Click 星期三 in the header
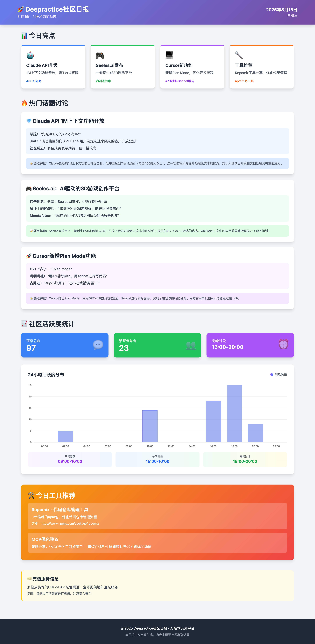The image size is (315, 644). 292,16
